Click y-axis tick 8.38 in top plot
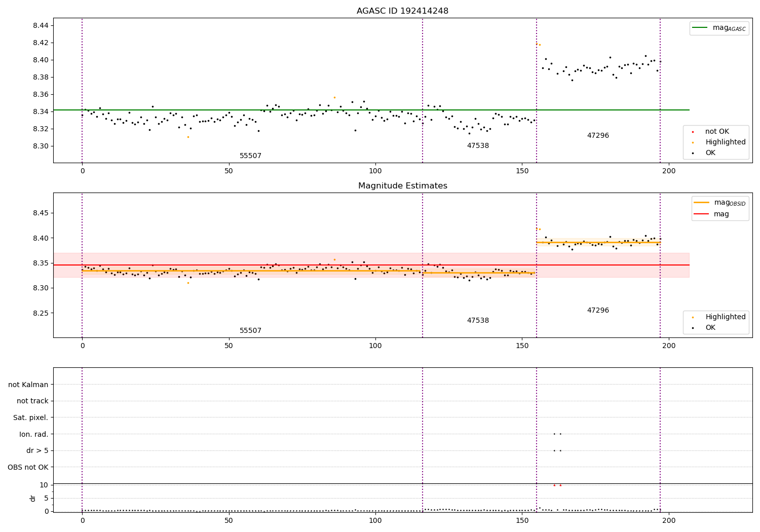The width and height of the screenshot is (760, 532). 41,77
